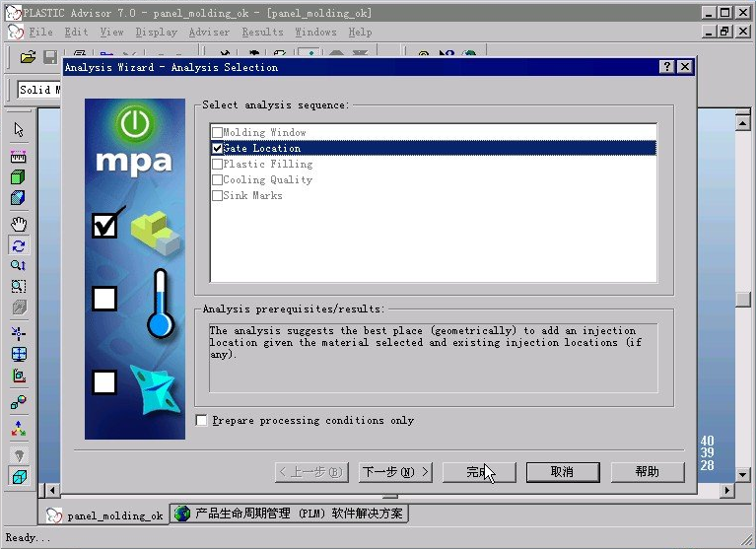
Task: Uncheck the Gate Location checkbox
Action: (218, 149)
